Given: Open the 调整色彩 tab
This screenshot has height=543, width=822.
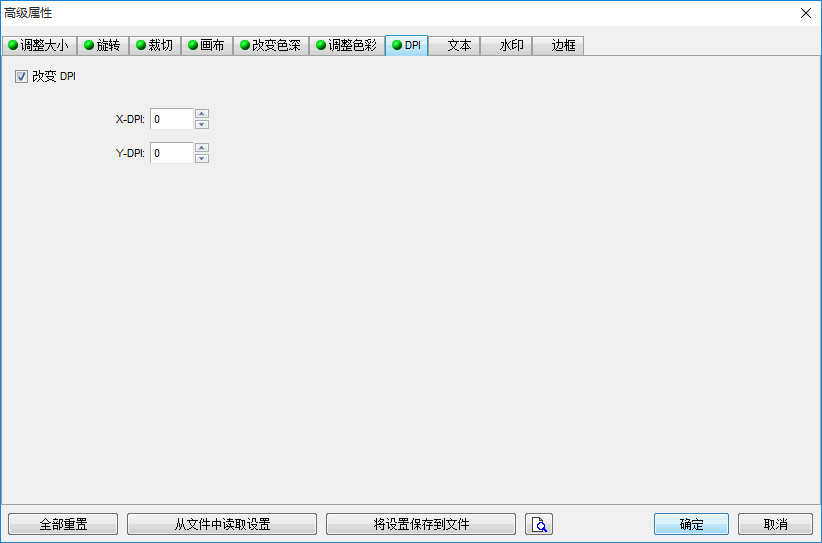Looking at the screenshot, I should pyautogui.click(x=347, y=46).
